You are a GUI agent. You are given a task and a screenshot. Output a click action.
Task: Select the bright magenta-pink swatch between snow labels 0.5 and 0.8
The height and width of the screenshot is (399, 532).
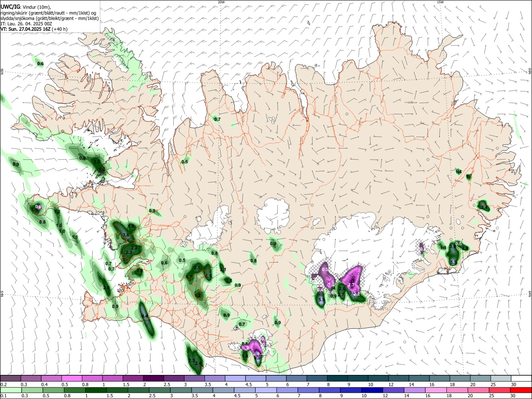point(72,378)
